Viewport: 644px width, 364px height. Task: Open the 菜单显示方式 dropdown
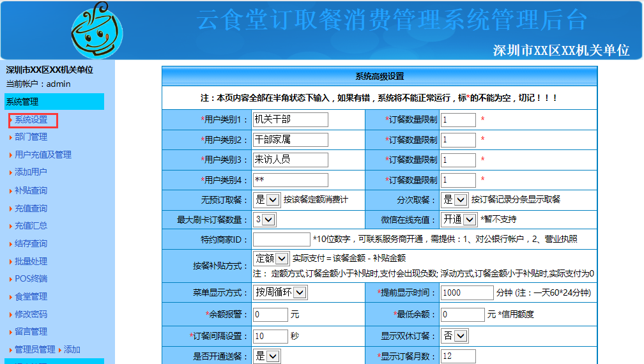280,292
